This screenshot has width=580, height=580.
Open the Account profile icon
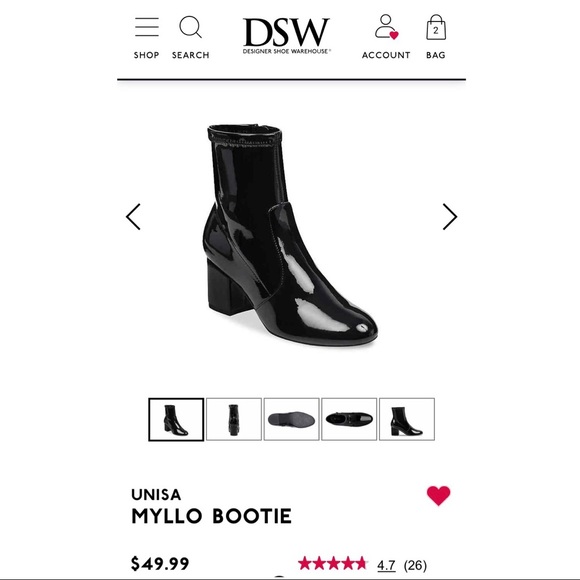coord(386,27)
